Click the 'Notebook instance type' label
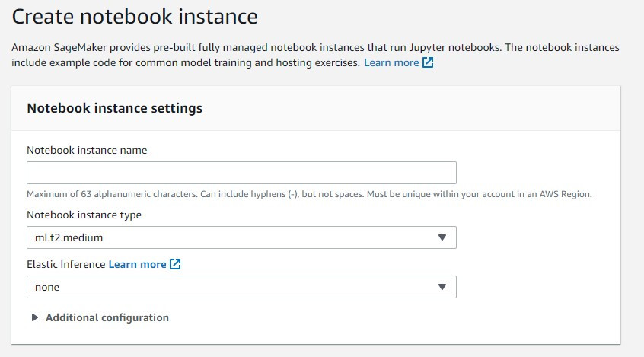Image resolution: width=644 pixels, height=357 pixels. 84,215
